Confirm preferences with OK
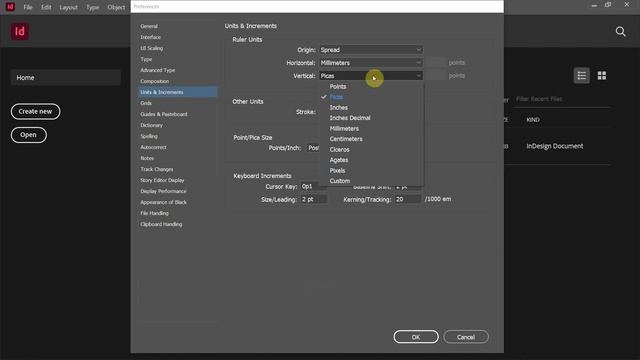Screen dimensions: 640x360 pos(416,337)
